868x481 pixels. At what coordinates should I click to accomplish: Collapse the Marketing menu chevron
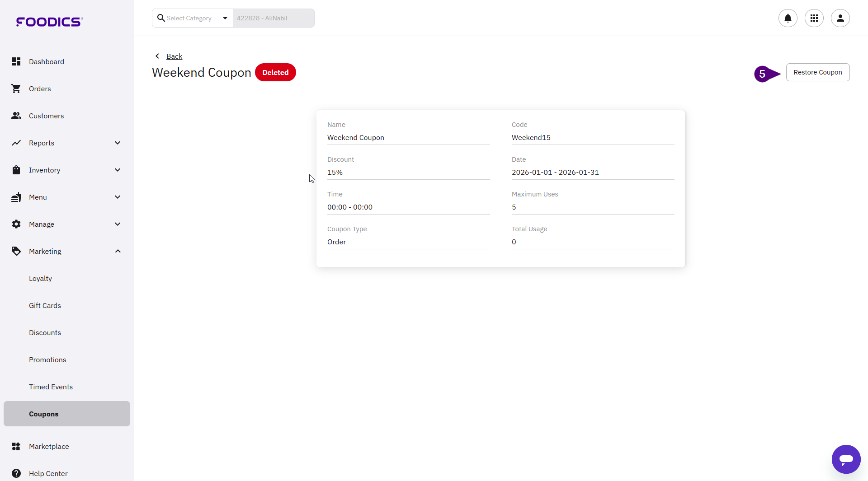coord(118,251)
